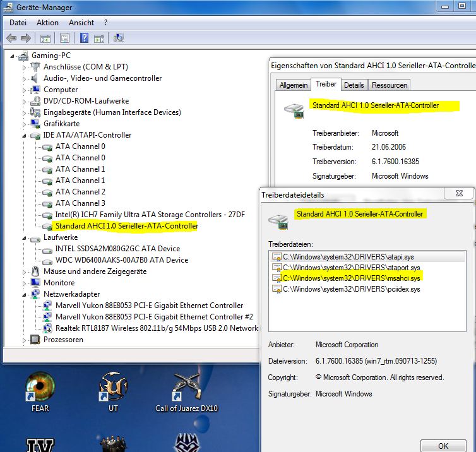Click the Anschlüsse (COM & LPT) port icon
Viewport: 476px width, 452px height.
point(35,67)
